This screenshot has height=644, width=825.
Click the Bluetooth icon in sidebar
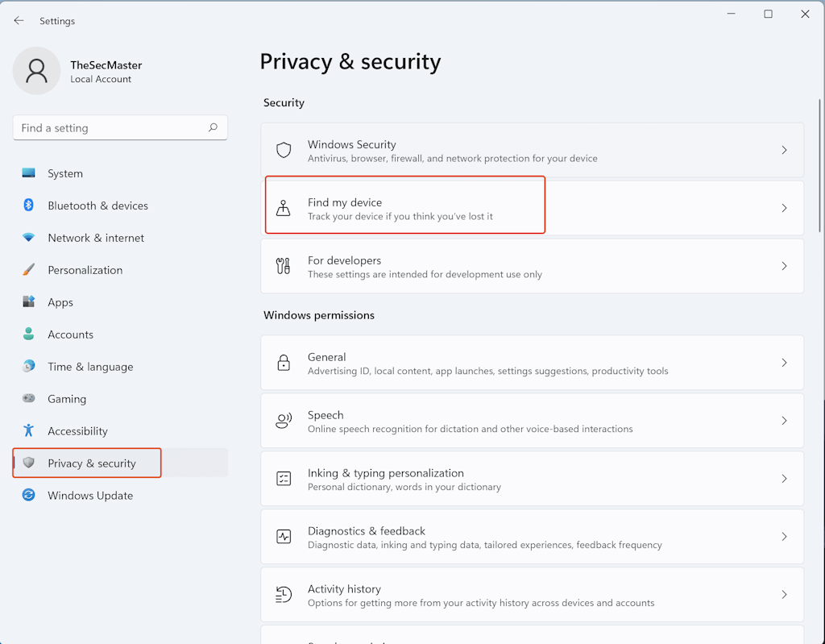pos(28,205)
